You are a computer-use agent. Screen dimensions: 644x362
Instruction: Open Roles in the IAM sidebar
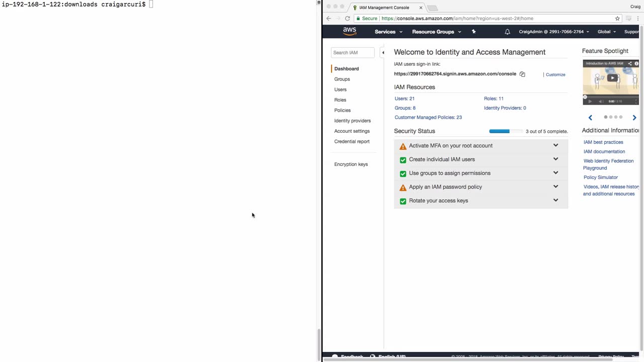(x=340, y=100)
